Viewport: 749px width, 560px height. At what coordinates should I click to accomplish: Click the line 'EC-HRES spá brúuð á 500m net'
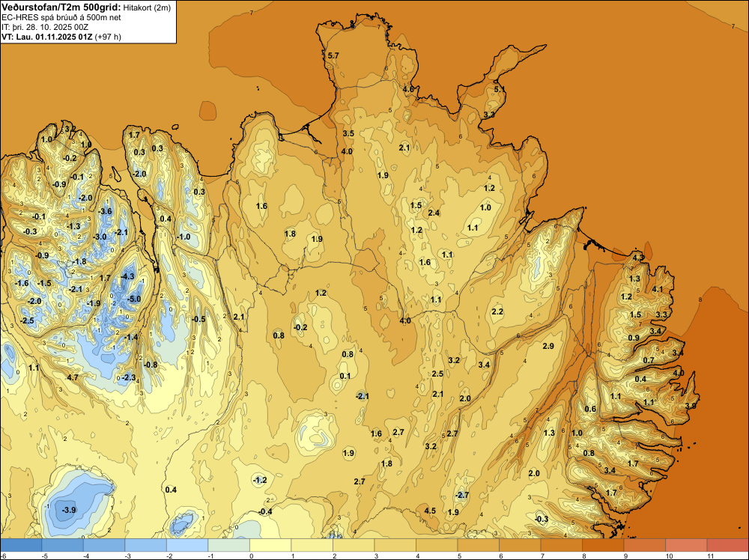click(61, 17)
